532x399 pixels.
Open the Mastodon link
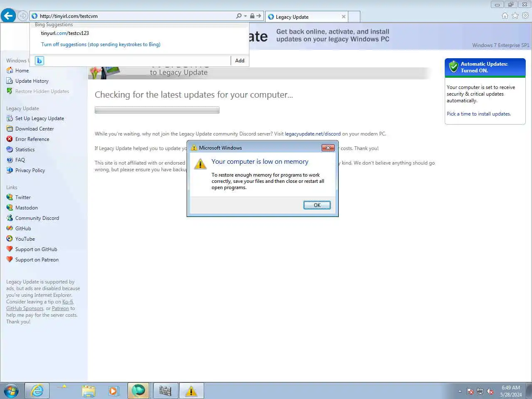coord(27,208)
